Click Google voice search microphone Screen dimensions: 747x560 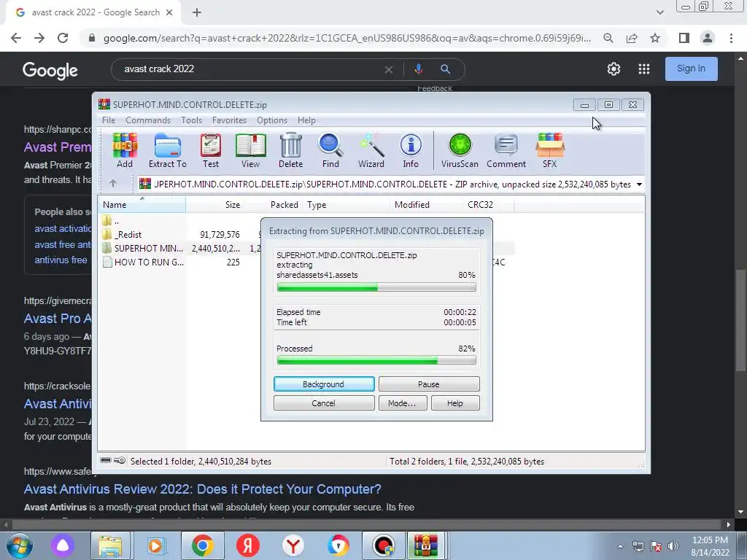point(418,69)
